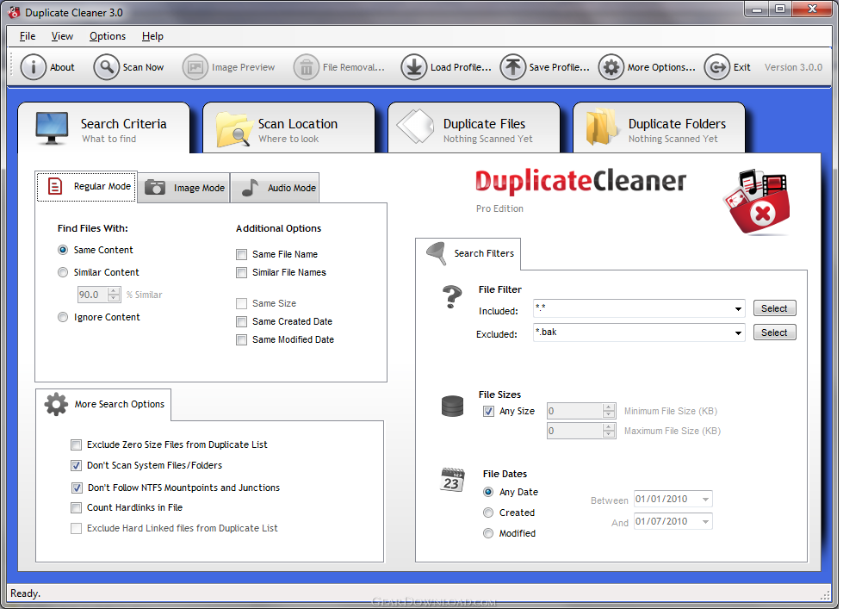868x609 pixels.
Task: Expand the Excluded file filter dropdown
Action: pyautogui.click(x=738, y=332)
